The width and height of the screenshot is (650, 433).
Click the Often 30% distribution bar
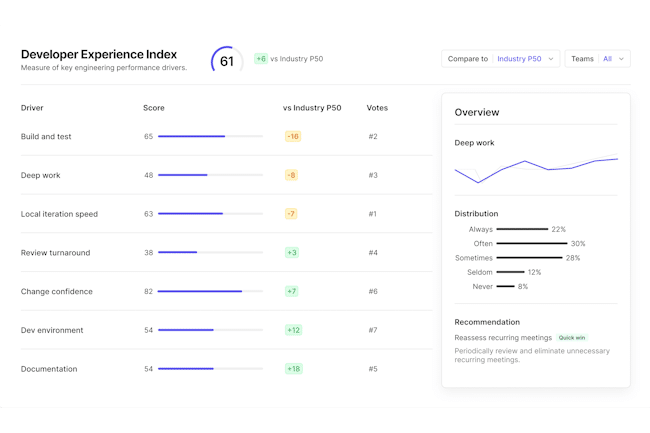[x=531, y=243]
